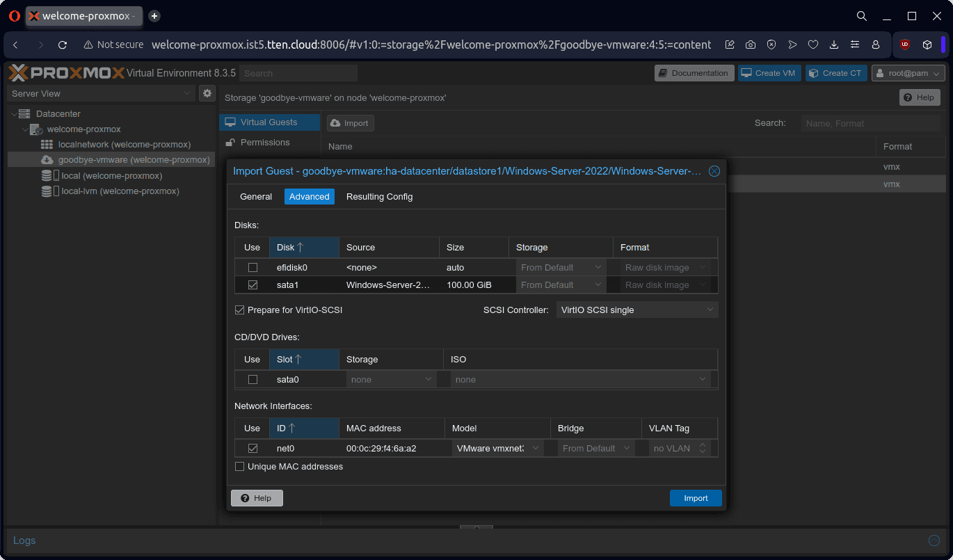Enable Unique MAC addresses checkbox

coord(240,467)
